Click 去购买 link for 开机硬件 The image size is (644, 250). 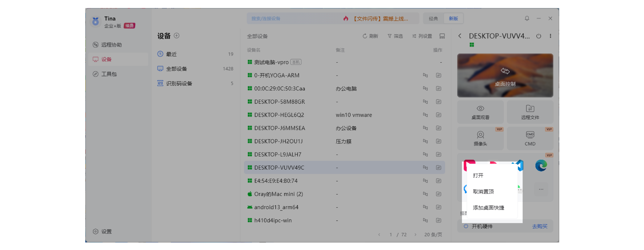point(540,226)
